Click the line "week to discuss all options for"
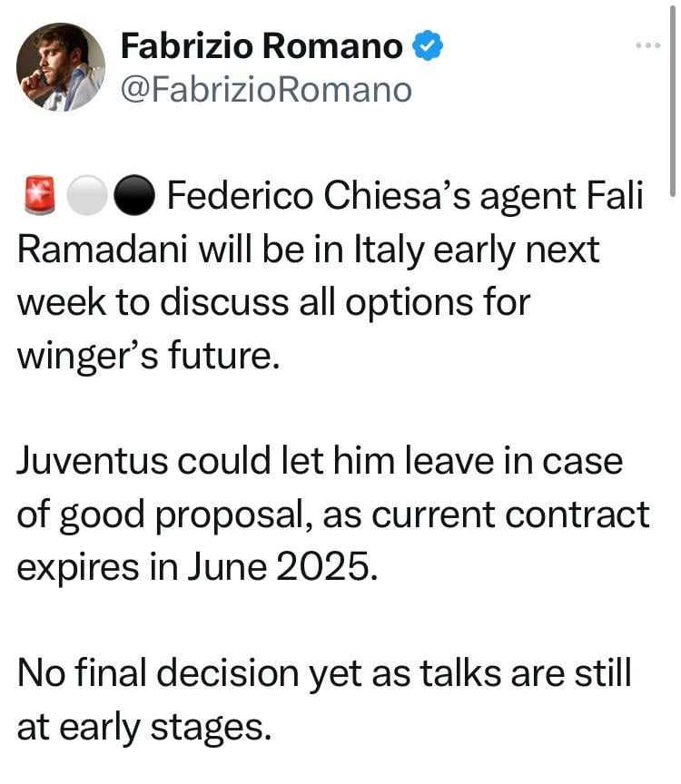Screen dimensions: 681x784 (x=273, y=303)
